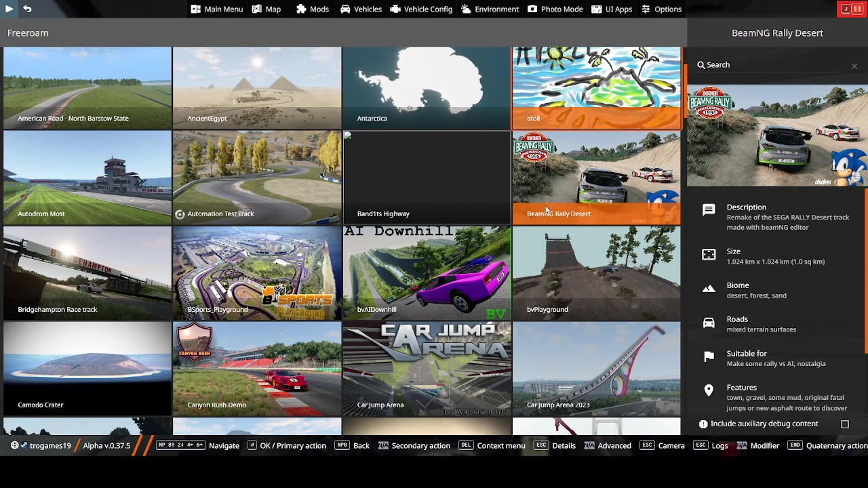
Task: Select the American Road - North Barstow State map
Action: point(87,87)
